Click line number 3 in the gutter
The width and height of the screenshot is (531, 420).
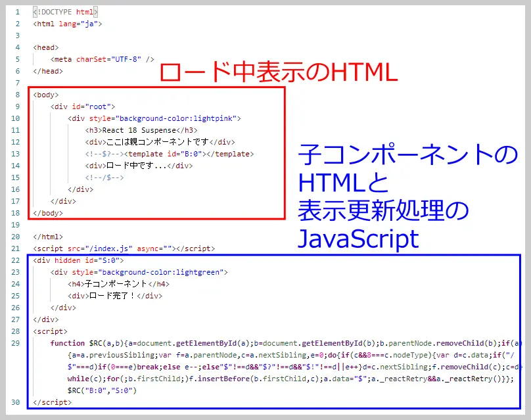pos(18,36)
